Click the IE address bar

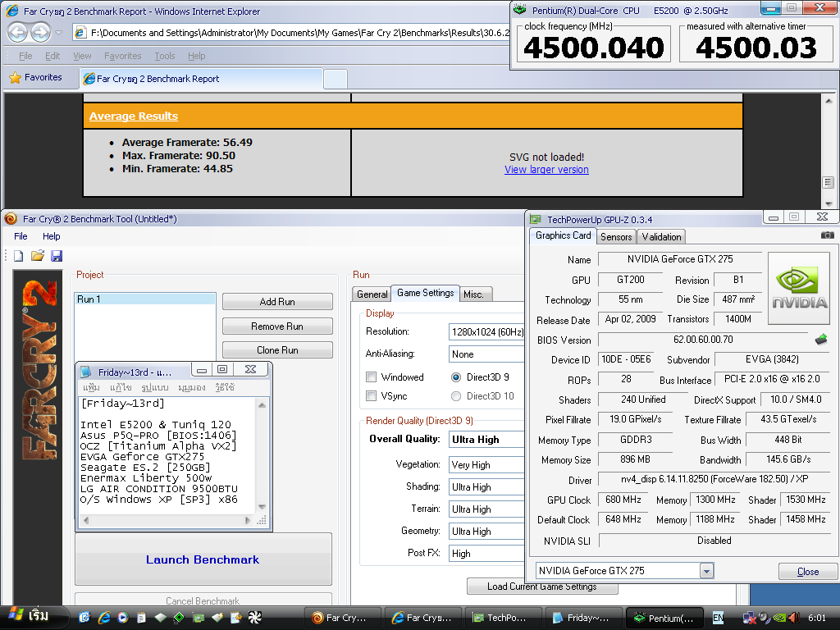pyautogui.click(x=292, y=33)
